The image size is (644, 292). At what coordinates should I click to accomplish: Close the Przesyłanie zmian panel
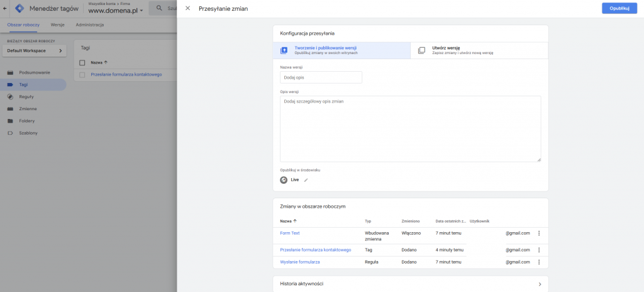(187, 8)
